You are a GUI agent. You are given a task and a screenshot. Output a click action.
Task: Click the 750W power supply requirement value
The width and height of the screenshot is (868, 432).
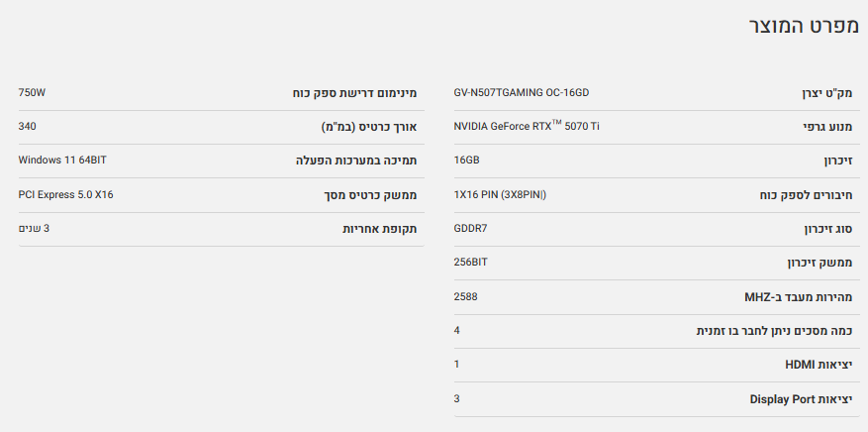pyautogui.click(x=32, y=92)
